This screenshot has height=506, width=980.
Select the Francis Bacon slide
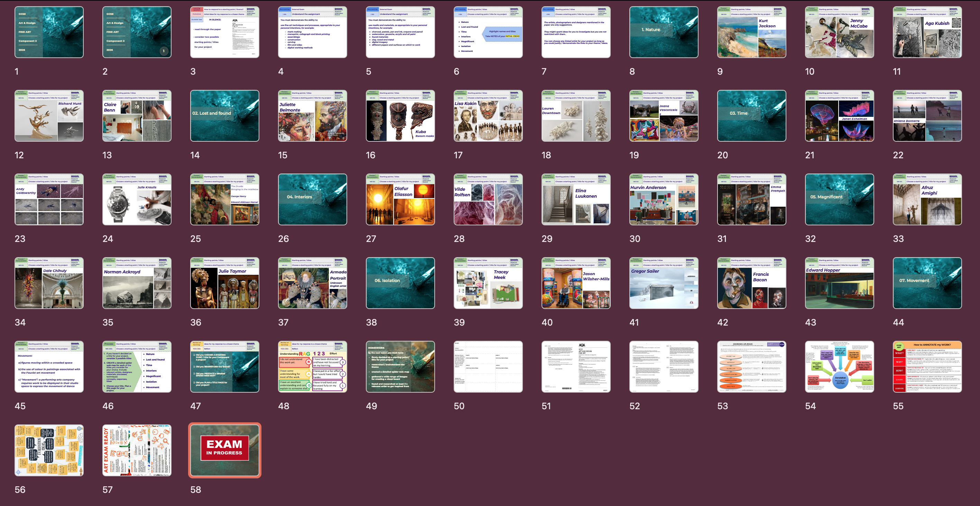752,283
